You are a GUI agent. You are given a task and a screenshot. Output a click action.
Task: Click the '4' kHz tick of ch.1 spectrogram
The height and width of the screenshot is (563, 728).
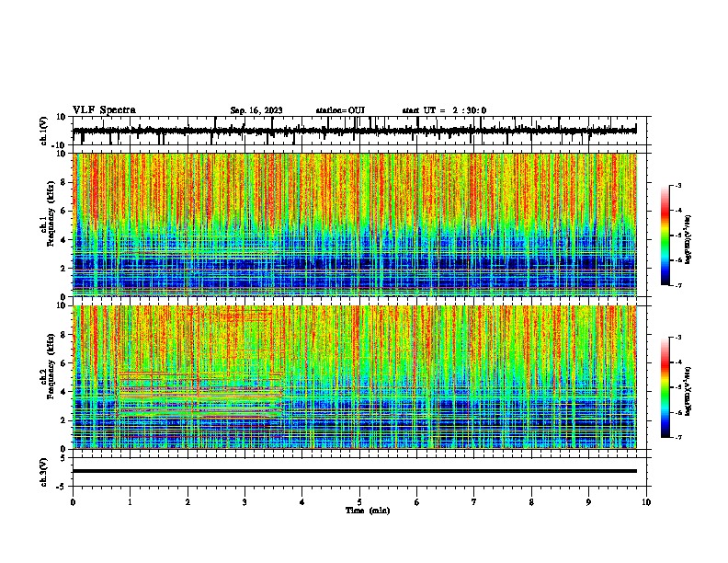click(x=63, y=240)
